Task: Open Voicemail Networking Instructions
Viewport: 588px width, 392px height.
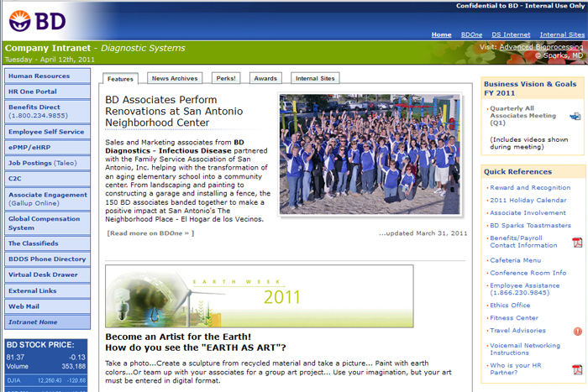Action: pyautogui.click(x=525, y=349)
